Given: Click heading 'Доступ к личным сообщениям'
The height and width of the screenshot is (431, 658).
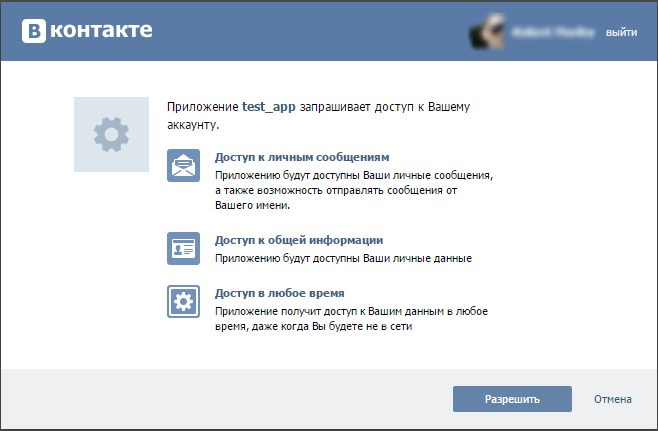Looking at the screenshot, I should coord(302,157).
